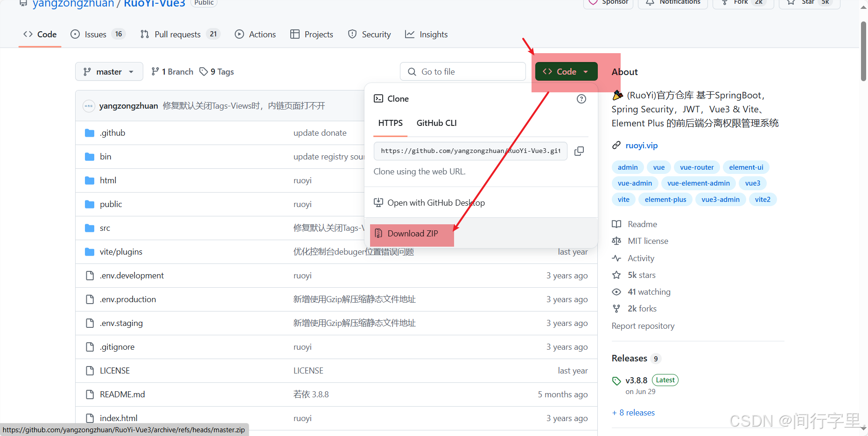Click the file icon beside README.md
The width and height of the screenshot is (868, 436).
(90, 394)
